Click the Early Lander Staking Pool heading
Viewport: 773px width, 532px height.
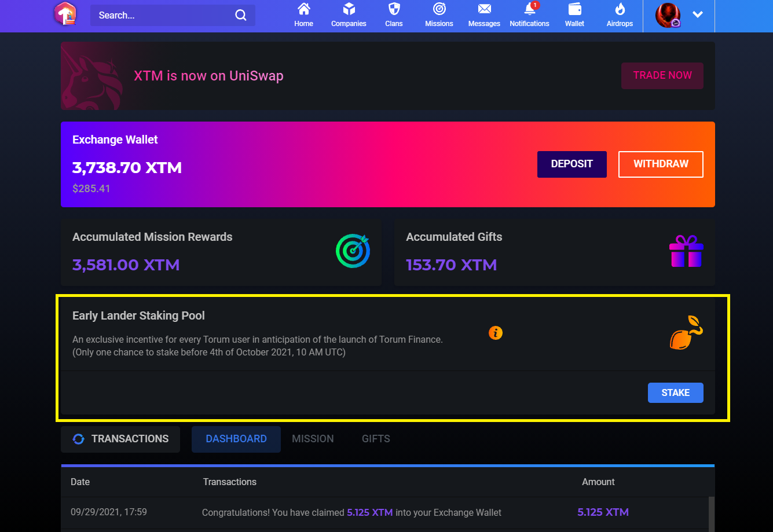click(x=139, y=316)
